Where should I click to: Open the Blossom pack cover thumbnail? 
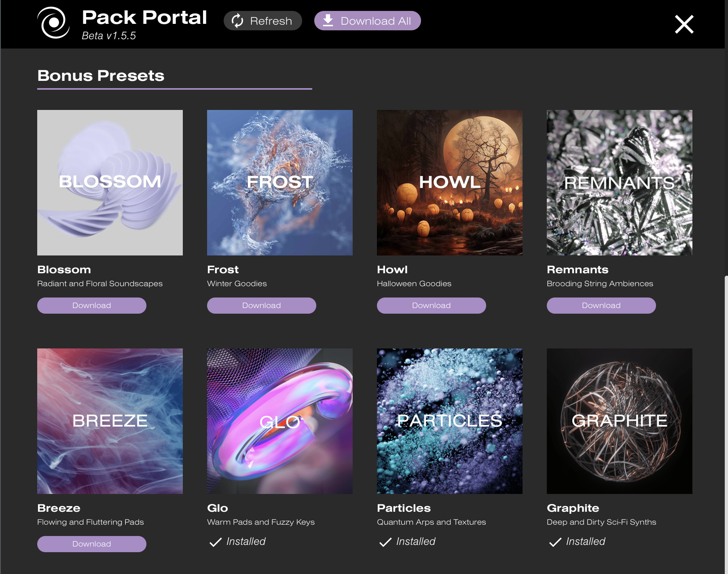click(x=110, y=183)
